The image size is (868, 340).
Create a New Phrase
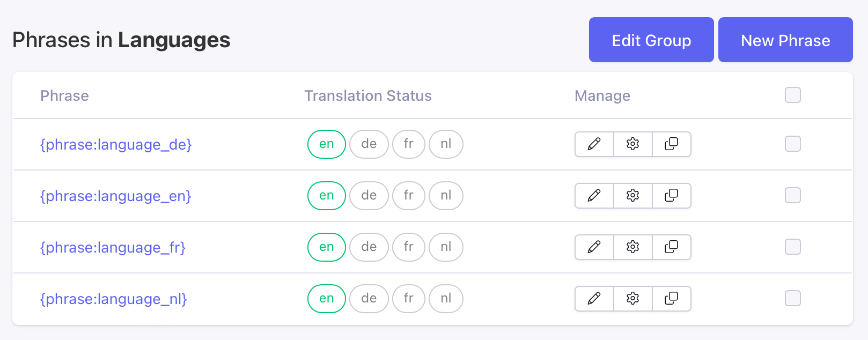[785, 40]
